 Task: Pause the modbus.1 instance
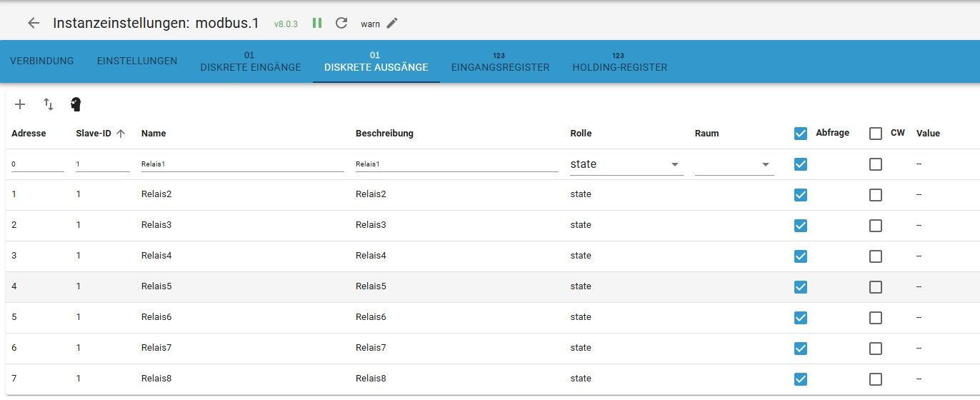[317, 23]
